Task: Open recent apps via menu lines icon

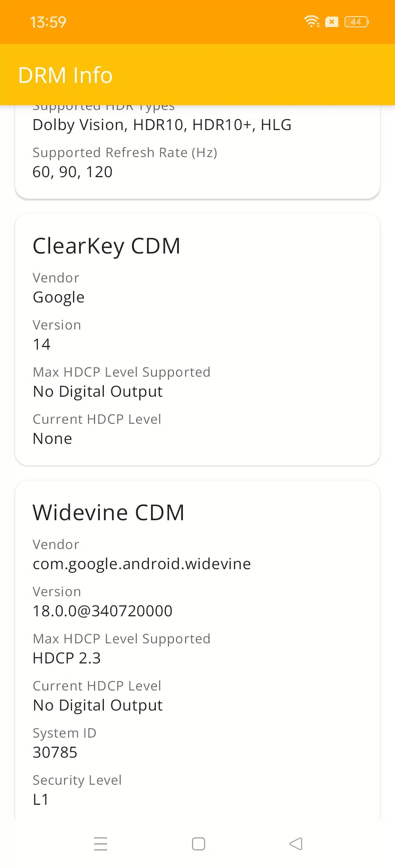Action: pos(101,844)
